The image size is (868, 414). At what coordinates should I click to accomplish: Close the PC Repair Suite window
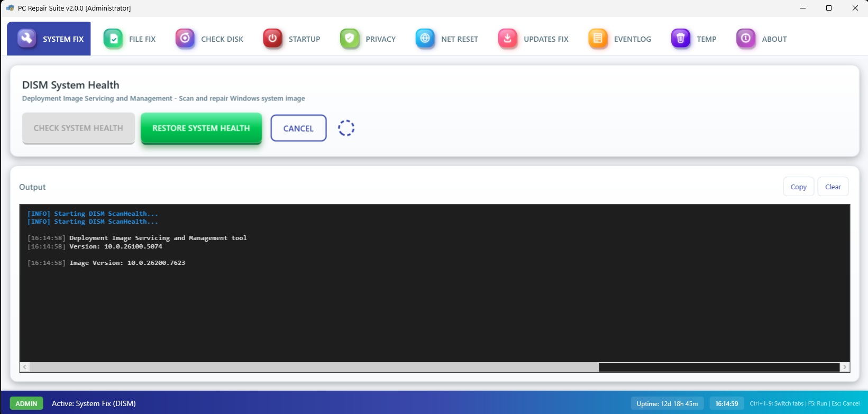coord(855,8)
